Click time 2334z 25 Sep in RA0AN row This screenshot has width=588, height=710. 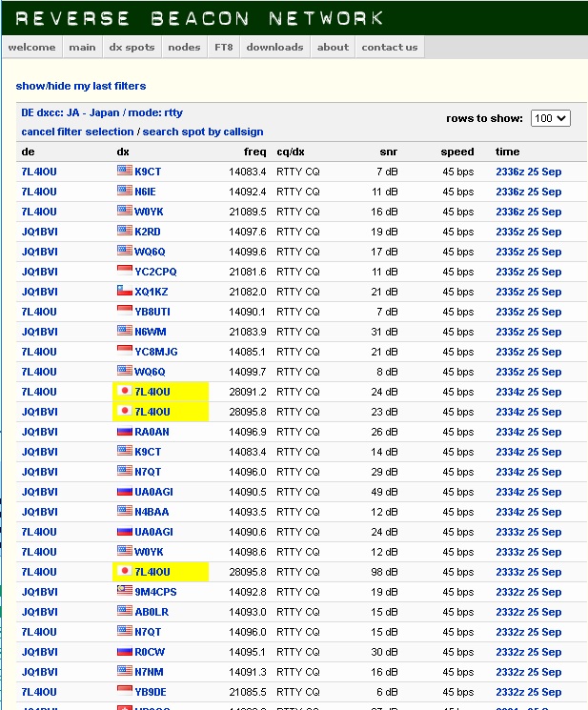point(528,432)
